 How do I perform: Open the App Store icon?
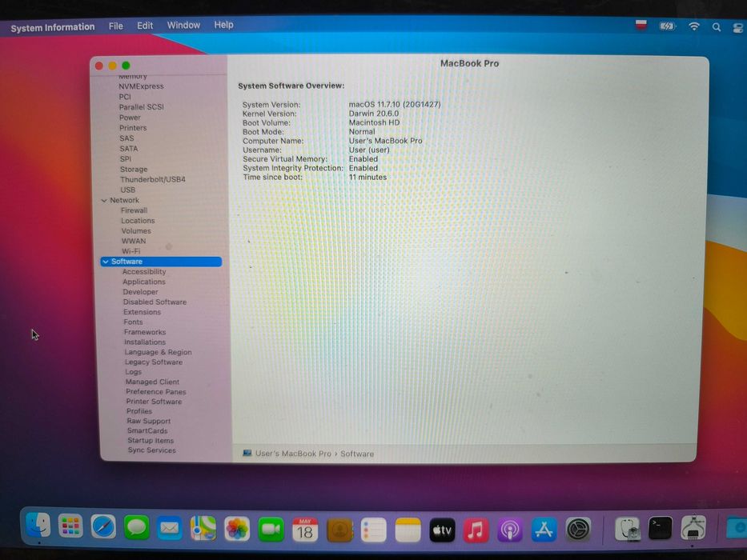point(544,530)
